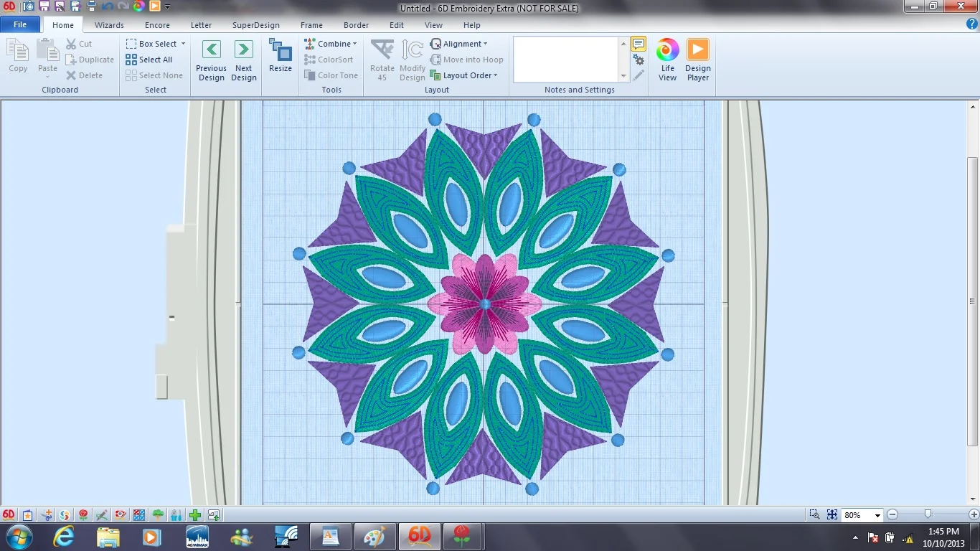
Task: Click the notes box scroll down arrow
Action: pyautogui.click(x=623, y=76)
